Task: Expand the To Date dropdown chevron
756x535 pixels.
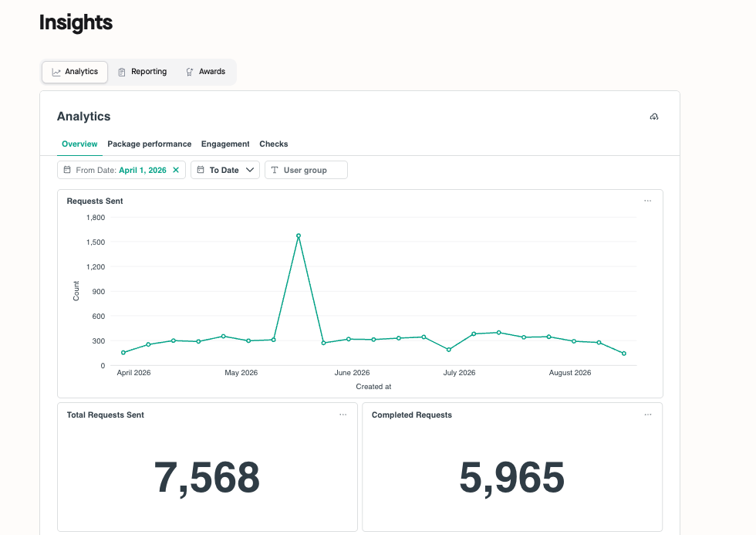Action: pyautogui.click(x=250, y=170)
